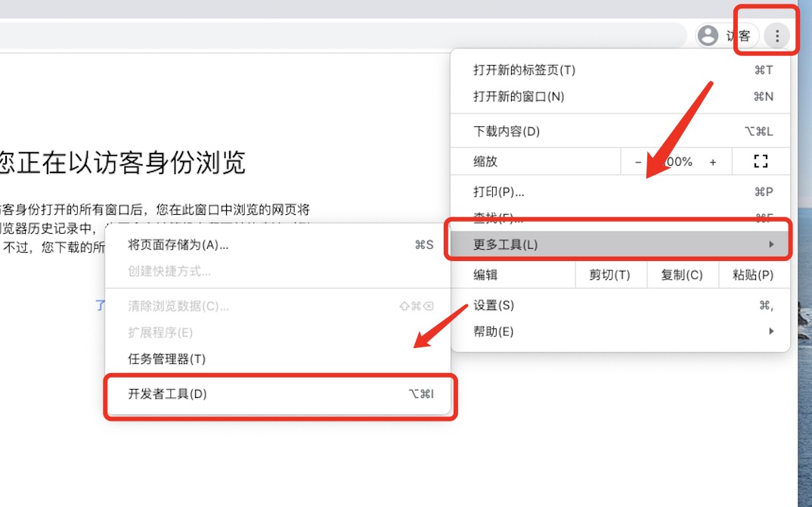This screenshot has height=507, width=812.
Task: Click the guest avatar profile icon
Action: point(708,35)
